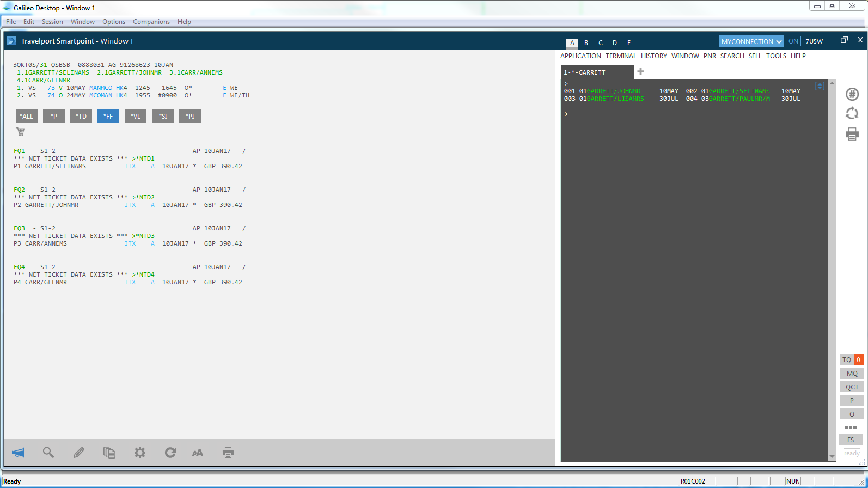Click the *VL vendor locator button
868x488 pixels.
(x=136, y=116)
